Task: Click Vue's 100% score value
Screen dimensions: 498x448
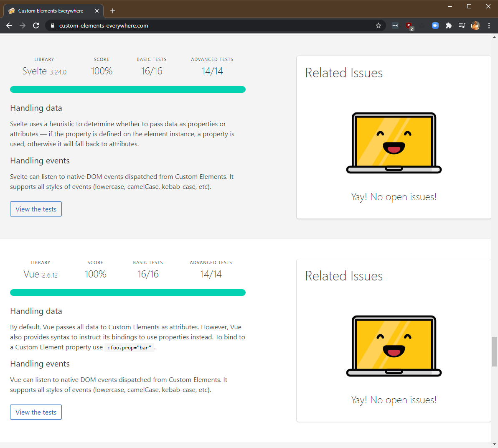Action: (x=95, y=274)
